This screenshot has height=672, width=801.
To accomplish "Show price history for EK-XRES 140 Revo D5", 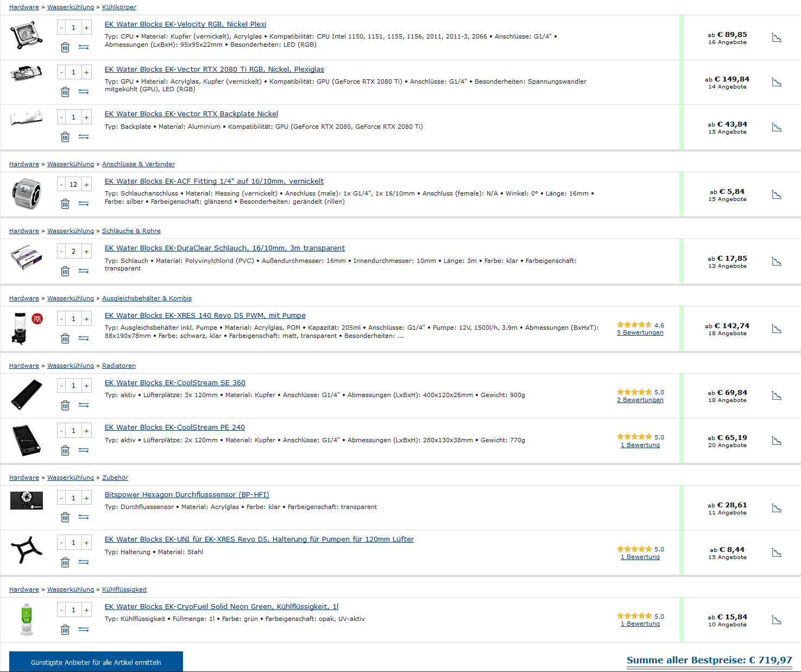I will (x=777, y=329).
